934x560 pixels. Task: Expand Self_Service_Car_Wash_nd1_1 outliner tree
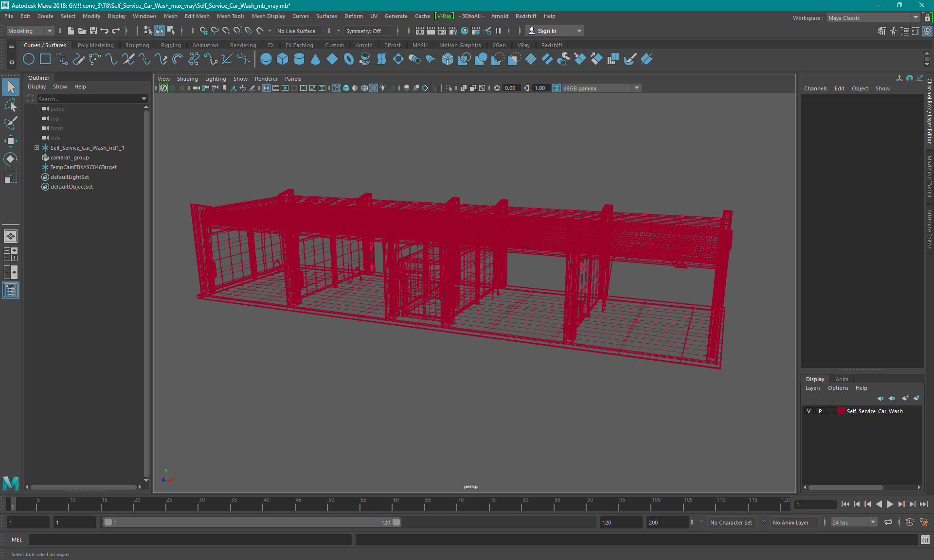pyautogui.click(x=36, y=147)
